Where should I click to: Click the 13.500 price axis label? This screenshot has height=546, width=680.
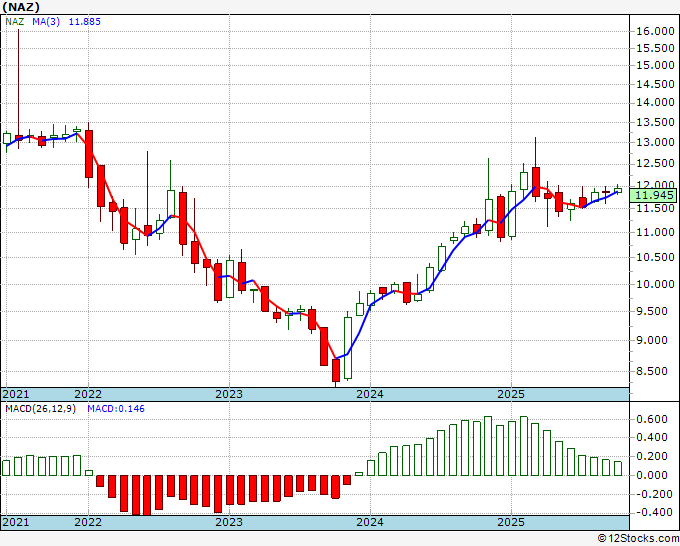[655, 122]
